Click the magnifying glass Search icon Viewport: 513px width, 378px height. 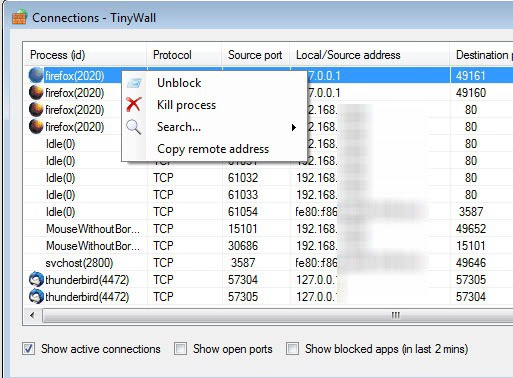coord(134,127)
